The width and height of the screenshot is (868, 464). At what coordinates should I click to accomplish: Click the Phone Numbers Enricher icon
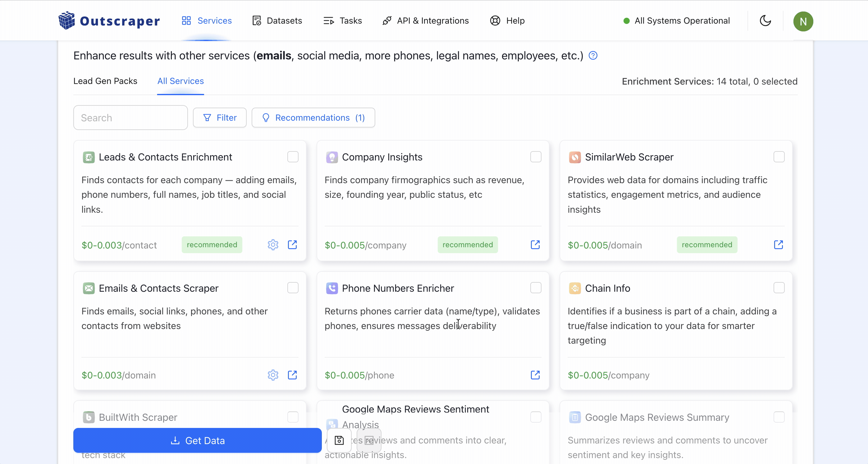(x=331, y=288)
